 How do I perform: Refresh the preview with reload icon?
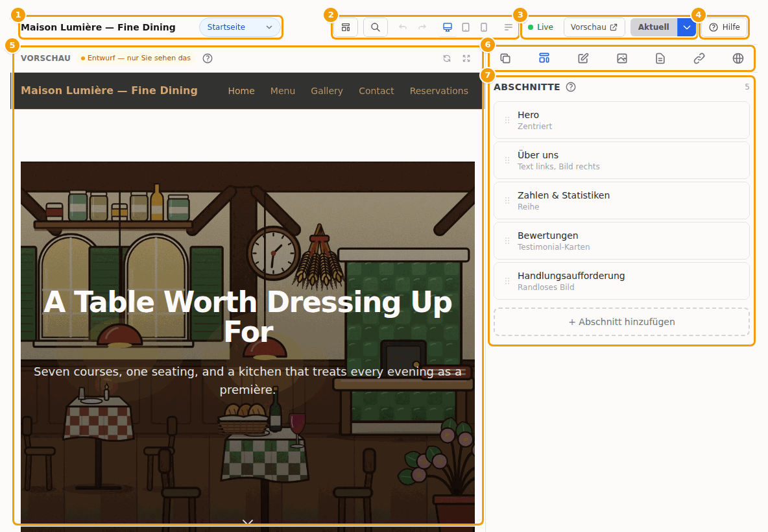[447, 58]
